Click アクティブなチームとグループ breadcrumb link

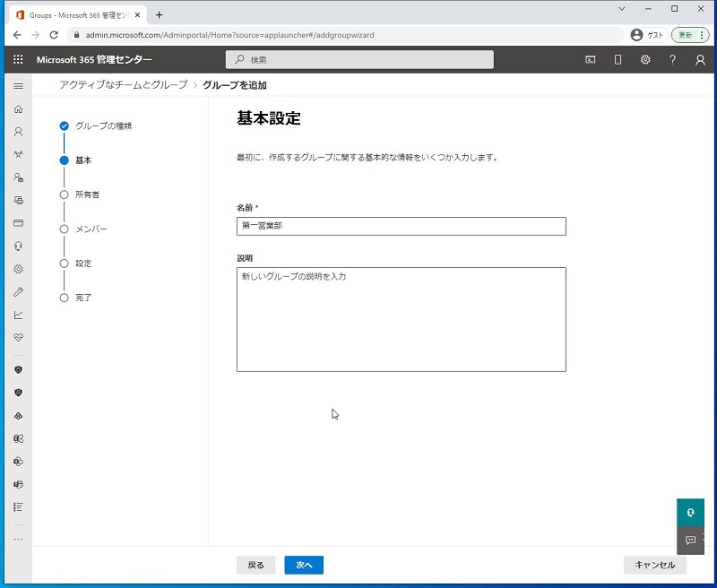coord(124,85)
